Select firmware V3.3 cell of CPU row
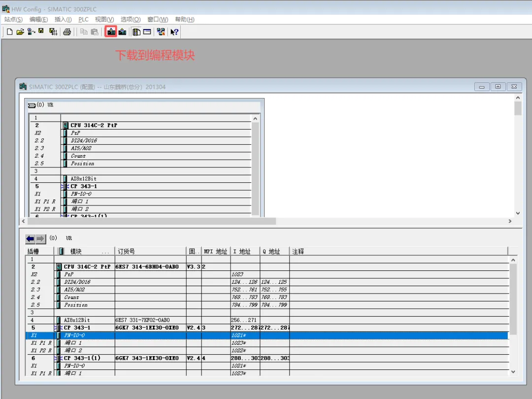The height and width of the screenshot is (399, 532). pos(194,266)
